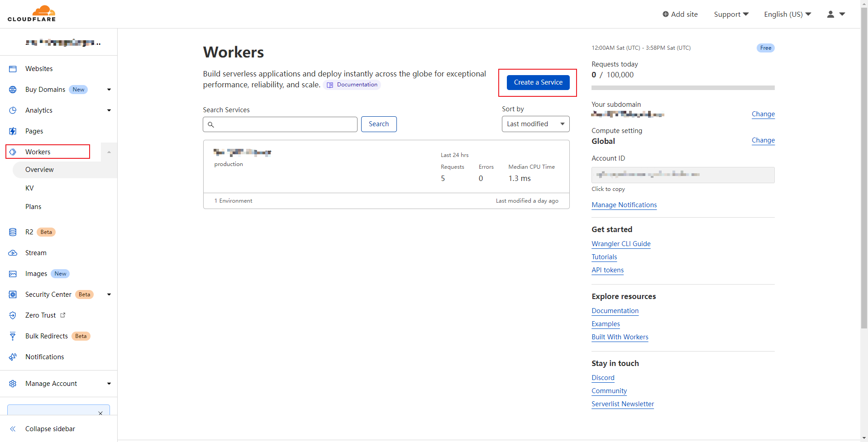This screenshot has width=868, height=442.
Task: Select KV in the Workers submenu
Action: [29, 188]
